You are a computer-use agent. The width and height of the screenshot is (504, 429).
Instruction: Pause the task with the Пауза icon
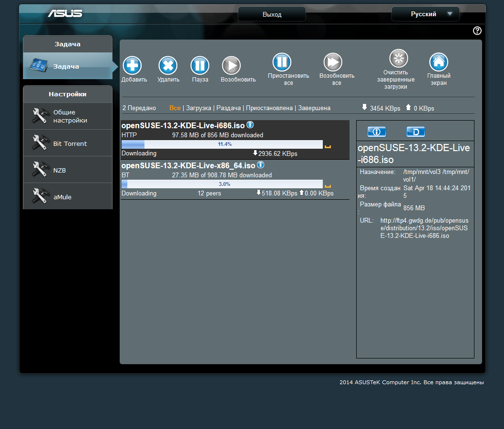click(x=200, y=65)
